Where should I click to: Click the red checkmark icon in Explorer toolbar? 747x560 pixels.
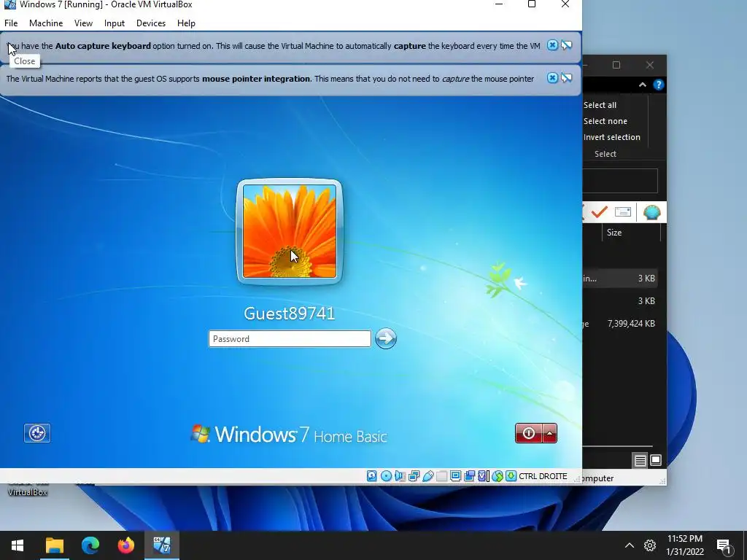point(600,211)
